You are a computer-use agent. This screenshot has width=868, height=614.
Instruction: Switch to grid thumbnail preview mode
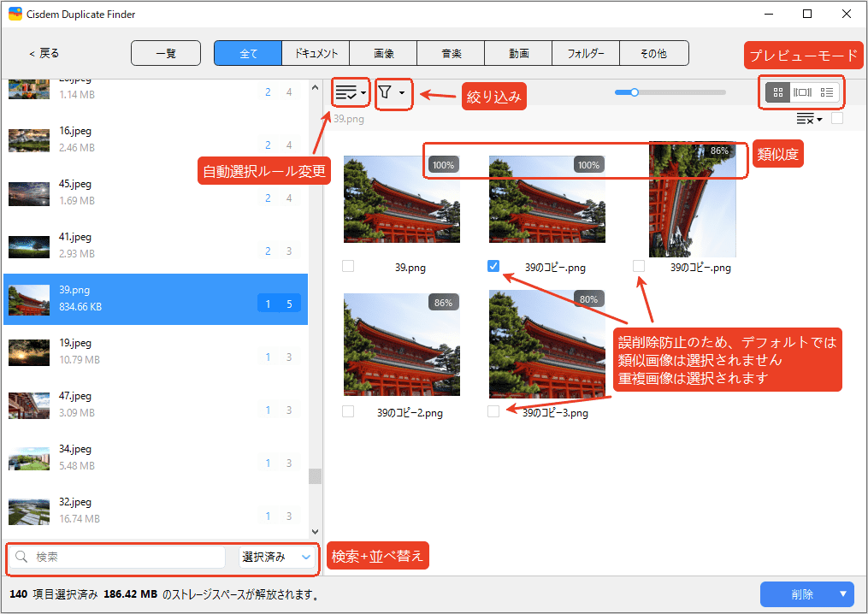click(x=777, y=92)
